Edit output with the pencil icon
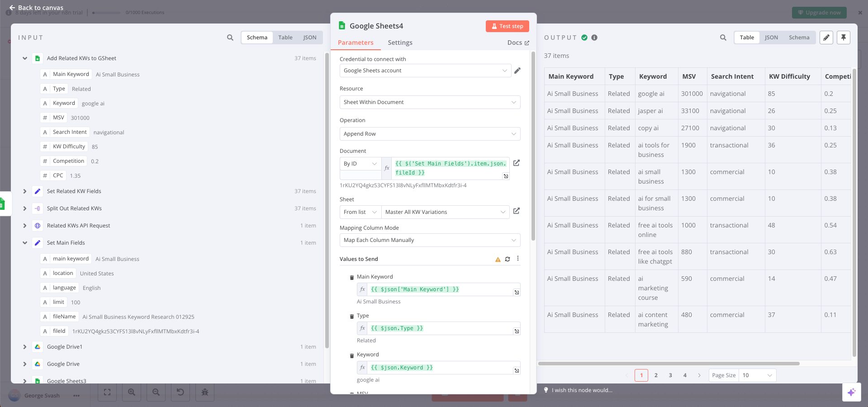Viewport: 868px width, 407px height. pyautogui.click(x=826, y=38)
